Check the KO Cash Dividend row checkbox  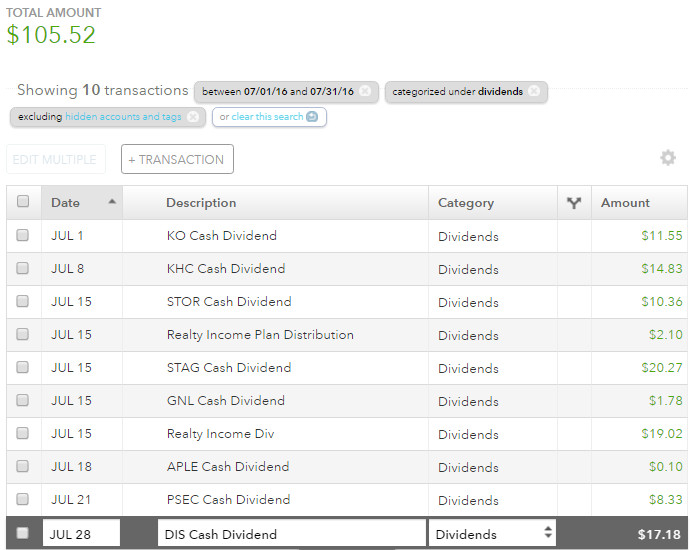click(x=23, y=236)
